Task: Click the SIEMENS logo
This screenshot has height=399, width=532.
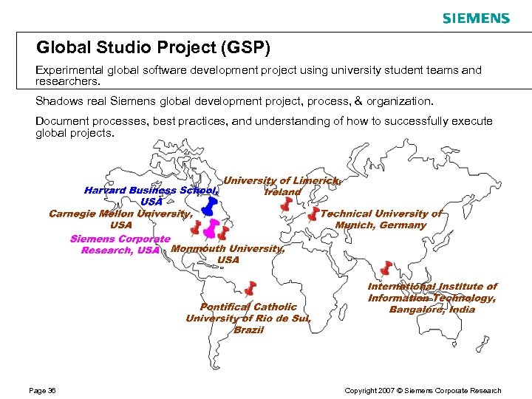Action: (x=476, y=18)
